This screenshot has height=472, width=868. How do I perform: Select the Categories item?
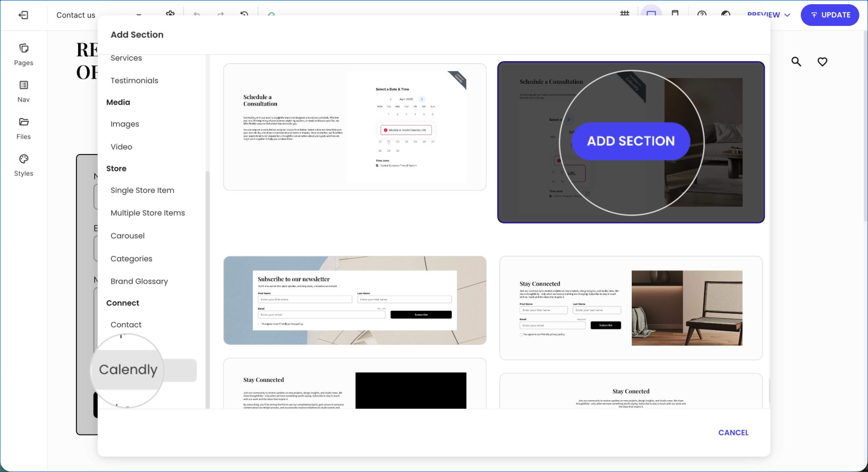(x=131, y=258)
